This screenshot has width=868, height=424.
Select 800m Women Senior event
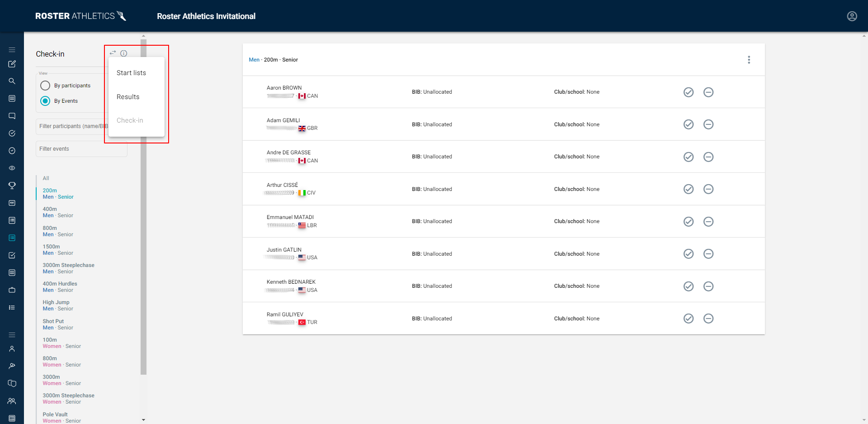[62, 362]
